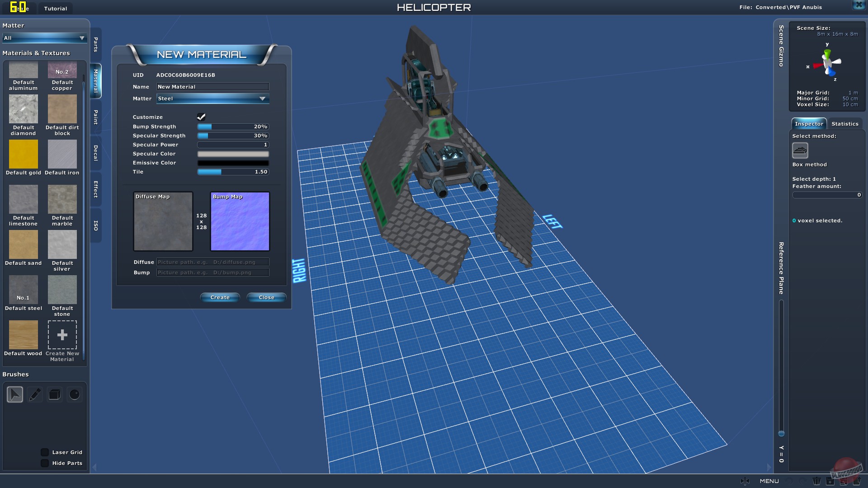Click the Box method select icon
The width and height of the screenshot is (868, 488).
(800, 150)
